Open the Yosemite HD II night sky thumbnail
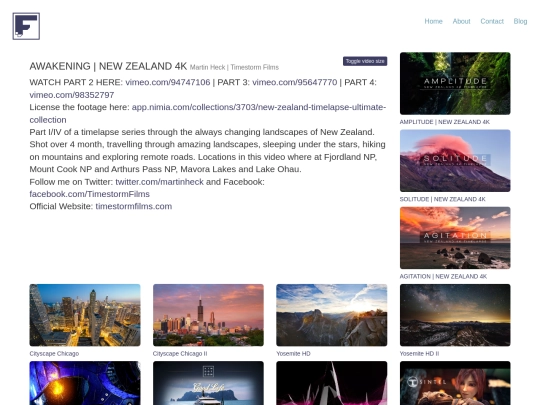This screenshot has height=405, width=540. pos(455,315)
